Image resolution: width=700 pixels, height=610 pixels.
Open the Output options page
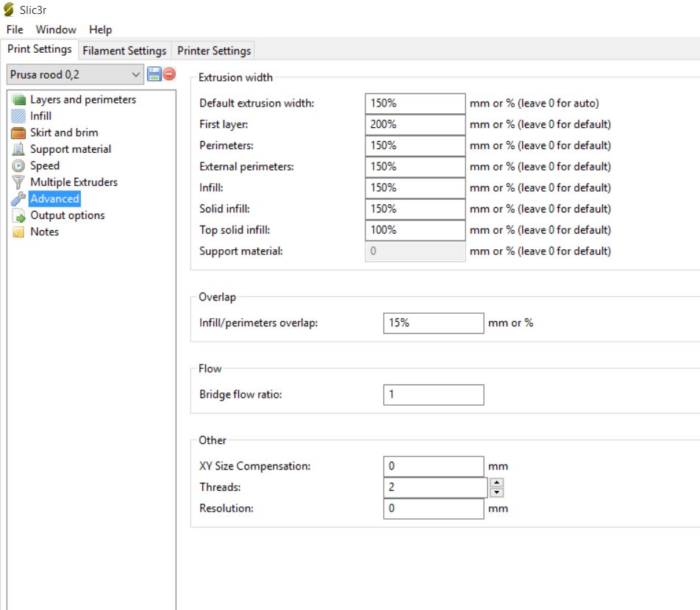(68, 215)
